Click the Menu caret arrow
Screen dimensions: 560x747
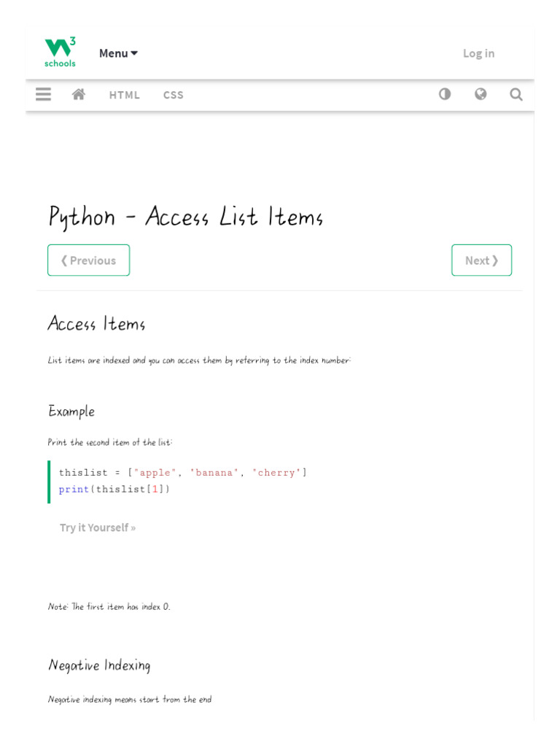click(x=134, y=53)
